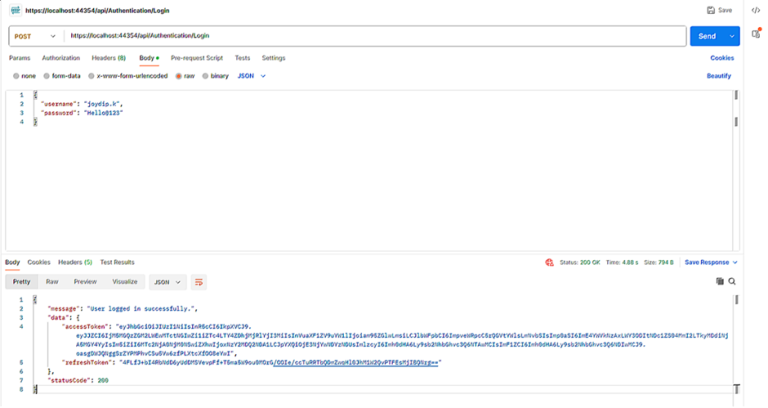This screenshot has width=768, height=408.
Task: Select the raw body radio option
Action: [x=179, y=76]
